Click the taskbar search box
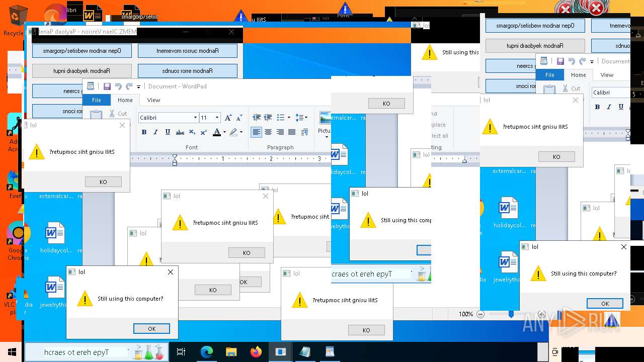The image size is (644, 362). click(x=96, y=352)
